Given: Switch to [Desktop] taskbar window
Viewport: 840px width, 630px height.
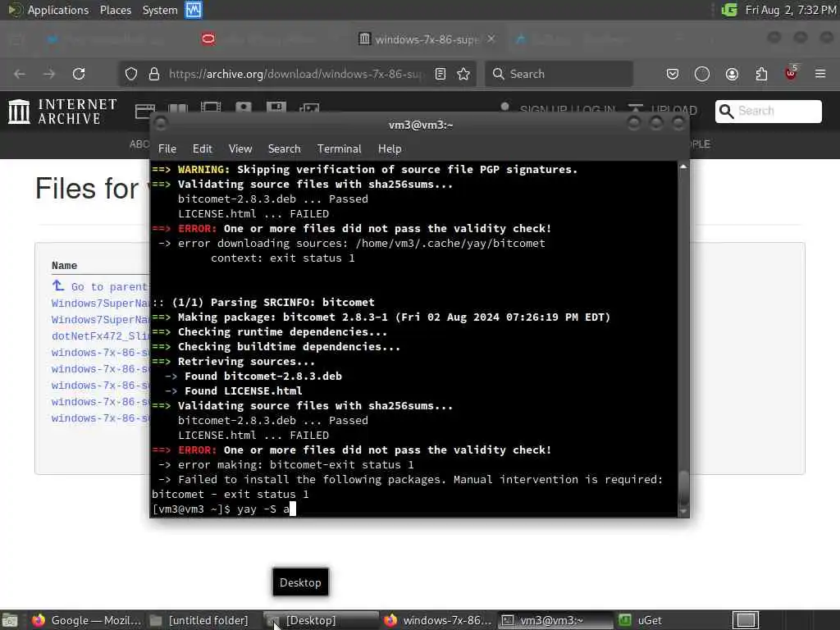Looking at the screenshot, I should (322, 620).
